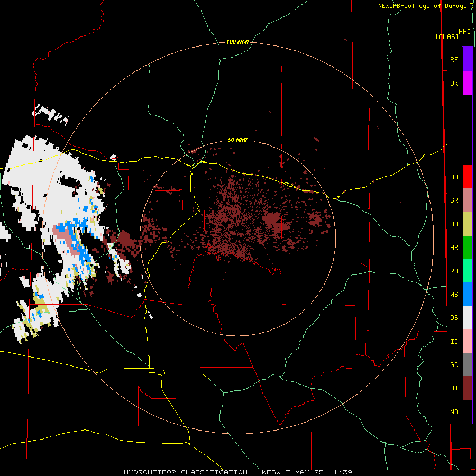Click the "WS" legend label
The image size is (476, 476).
pyautogui.click(x=454, y=294)
